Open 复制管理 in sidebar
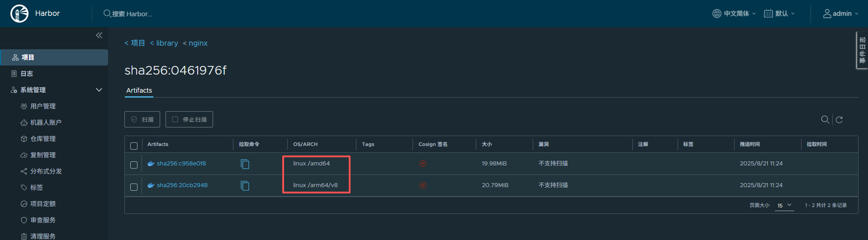Screen dimensions: 868x240 43,155
